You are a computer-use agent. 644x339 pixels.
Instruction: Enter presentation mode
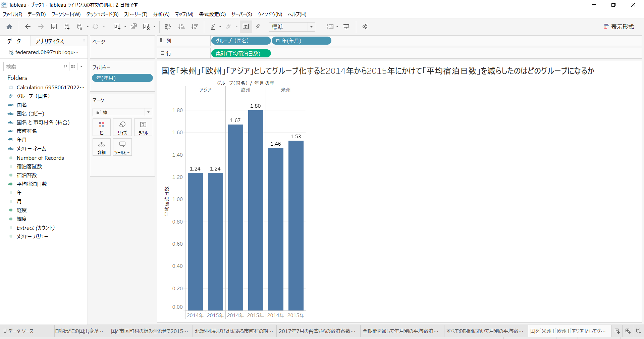(346, 27)
